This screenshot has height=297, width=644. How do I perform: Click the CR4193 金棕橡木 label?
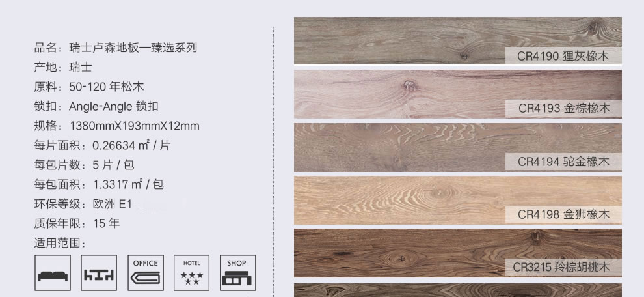(564, 108)
